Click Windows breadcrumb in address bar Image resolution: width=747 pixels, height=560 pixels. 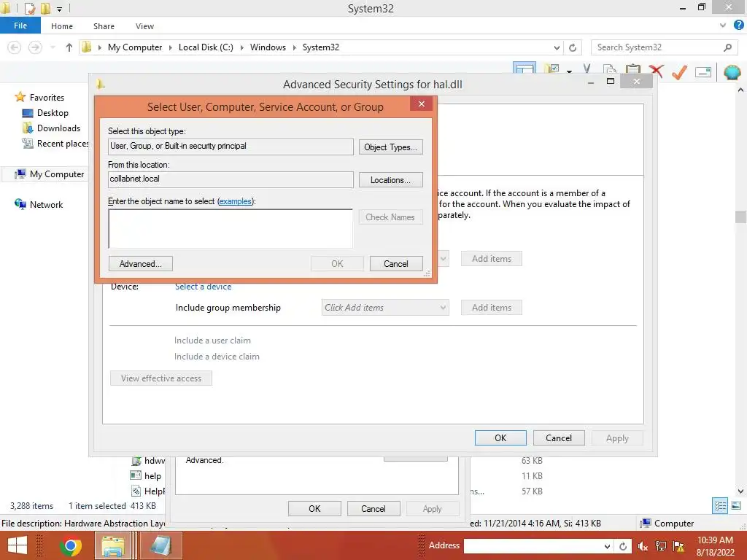pyautogui.click(x=268, y=47)
